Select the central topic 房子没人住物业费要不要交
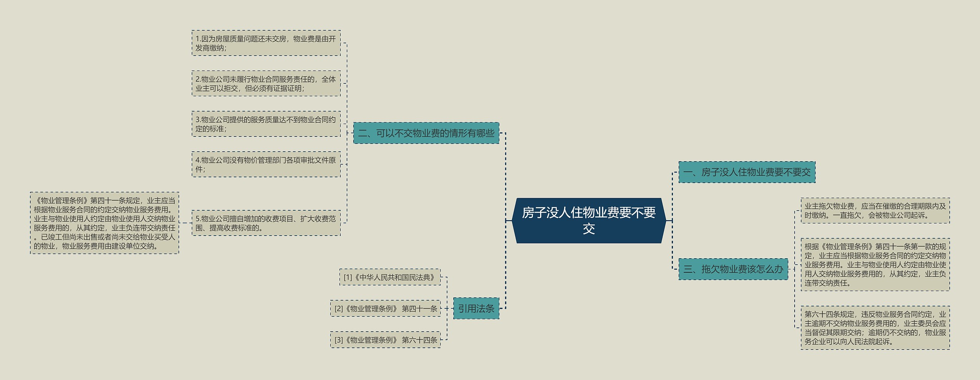This screenshot has height=380, width=980. (589, 220)
